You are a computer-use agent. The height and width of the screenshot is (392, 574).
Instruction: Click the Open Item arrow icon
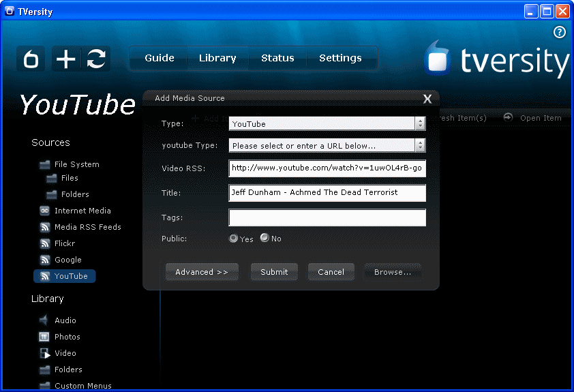pyautogui.click(x=508, y=117)
